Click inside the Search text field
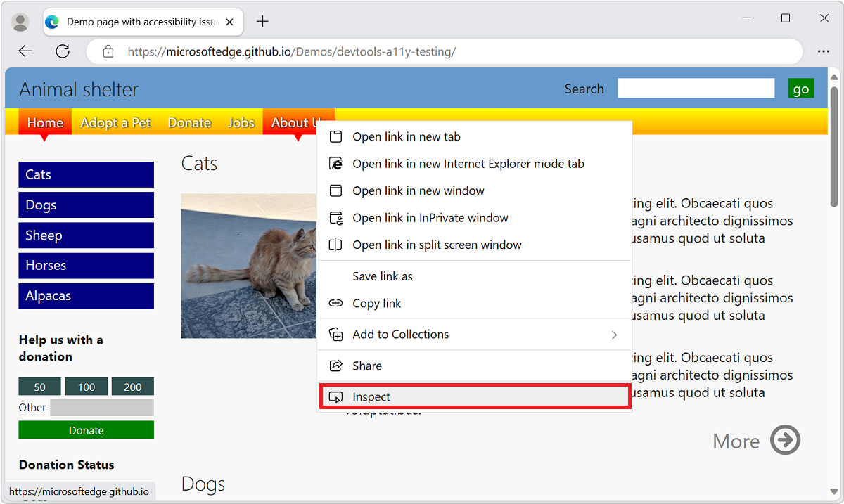844x504 pixels. click(696, 88)
